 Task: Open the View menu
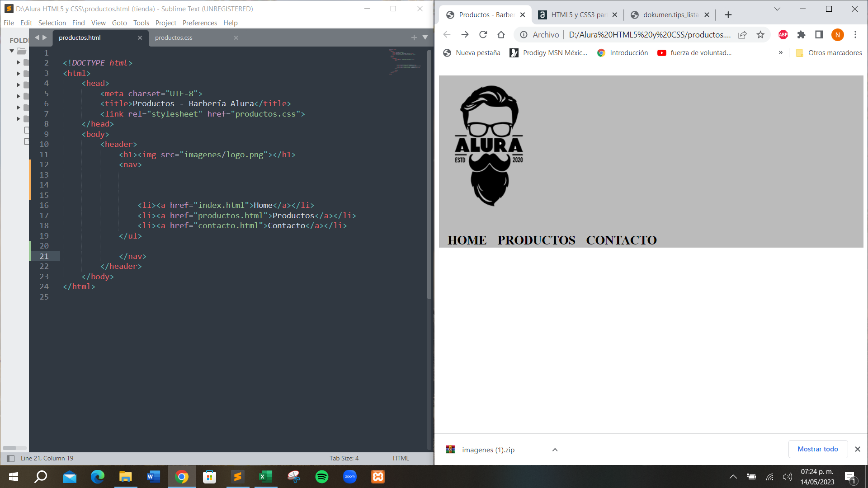[x=98, y=23]
